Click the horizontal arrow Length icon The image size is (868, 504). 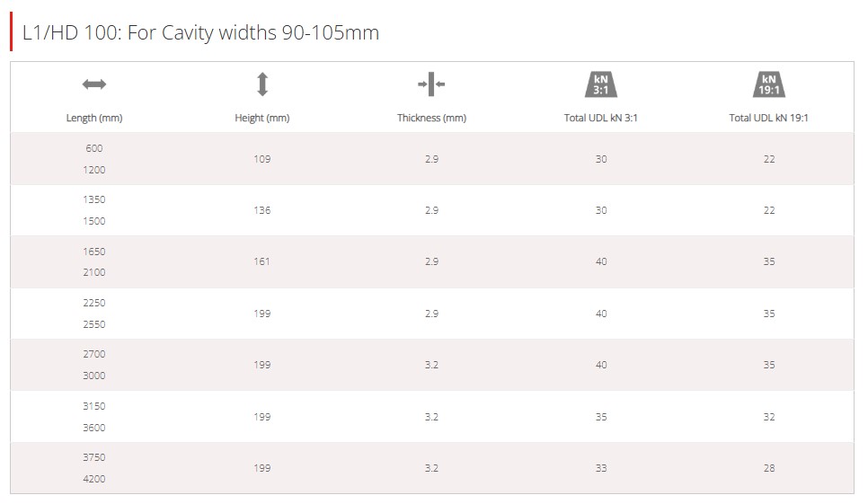coord(94,84)
